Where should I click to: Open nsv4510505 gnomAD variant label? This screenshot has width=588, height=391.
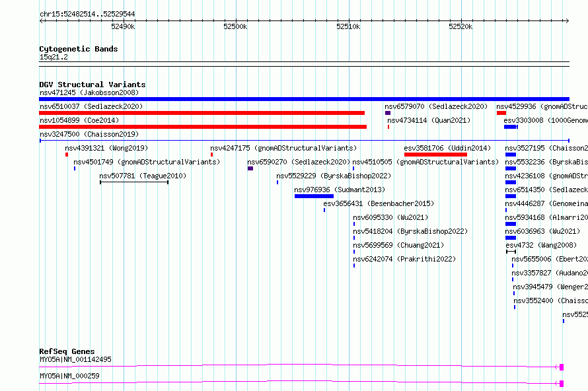[425, 162]
